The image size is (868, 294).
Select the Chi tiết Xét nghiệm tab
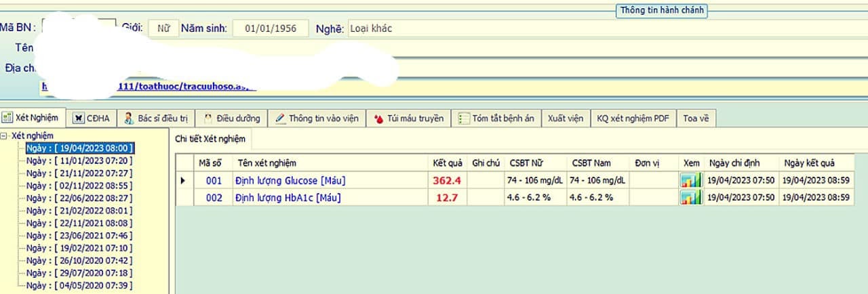[210, 138]
